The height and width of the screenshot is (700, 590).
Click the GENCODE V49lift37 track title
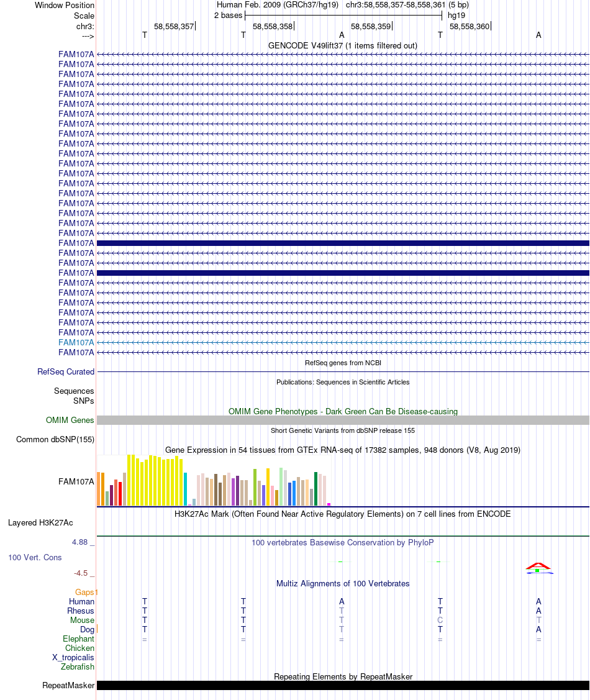point(342,45)
